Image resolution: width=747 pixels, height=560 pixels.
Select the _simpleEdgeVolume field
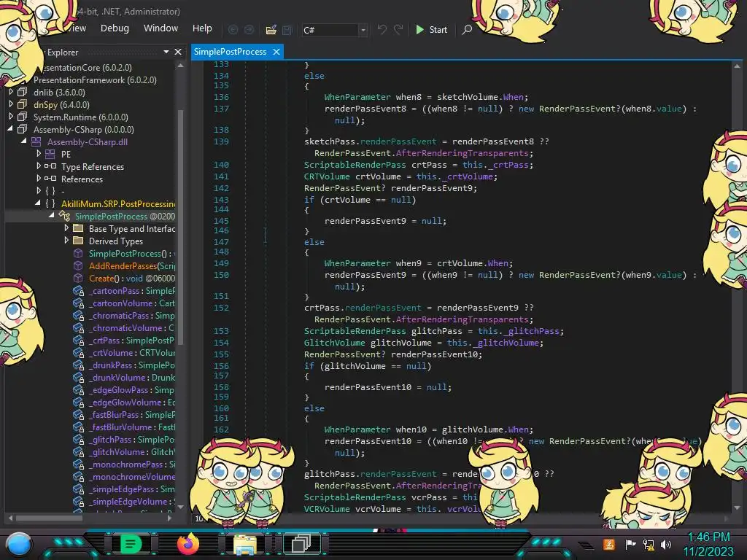pyautogui.click(x=132, y=501)
